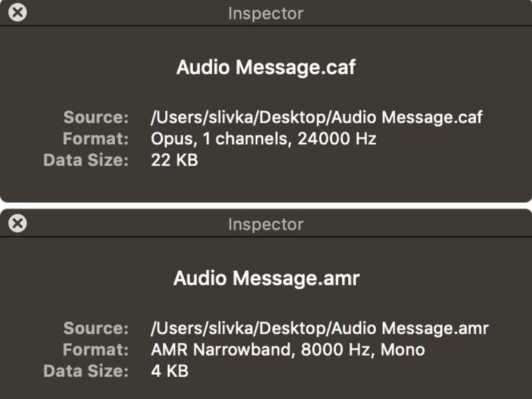The width and height of the screenshot is (532, 399).
Task: Click the Data Size label for the amr file
Action: 86,371
